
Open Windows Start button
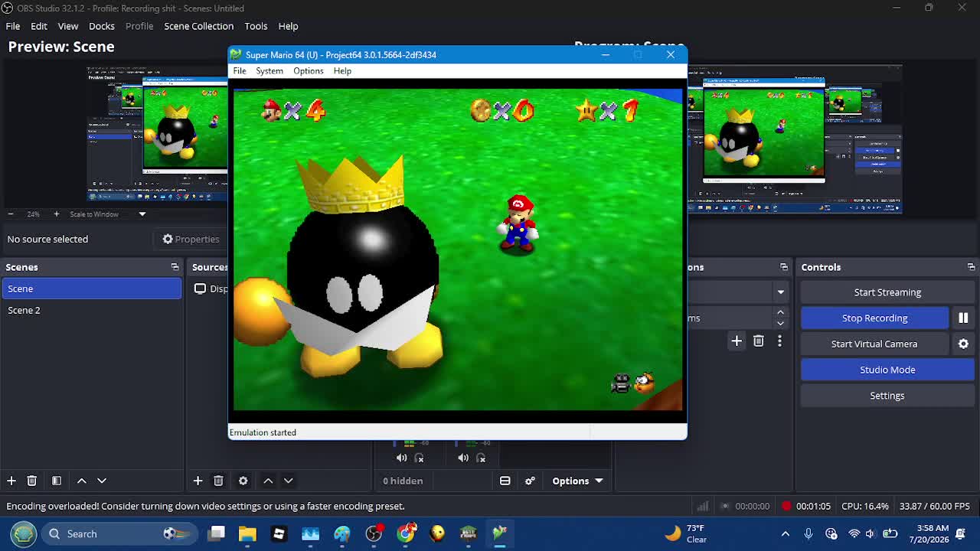tap(23, 533)
